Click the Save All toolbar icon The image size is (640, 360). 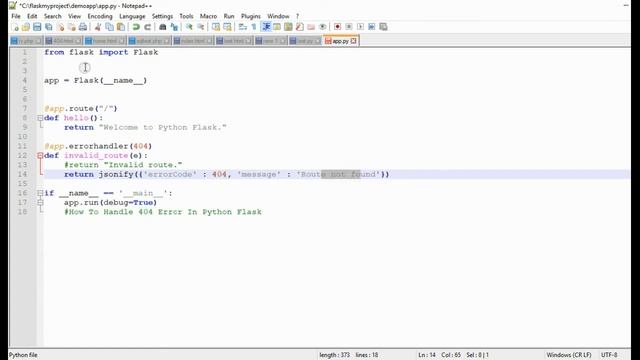point(49,27)
